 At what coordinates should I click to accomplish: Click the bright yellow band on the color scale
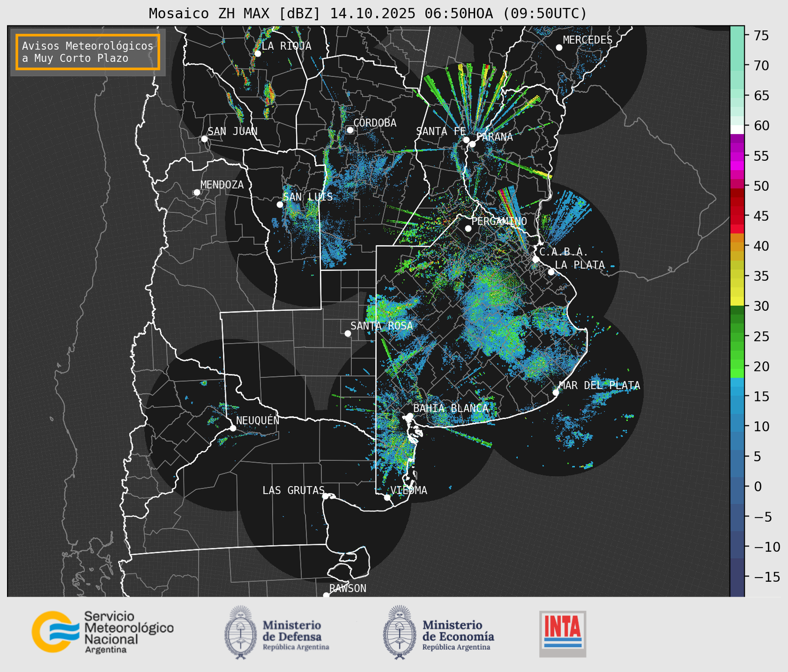tap(737, 301)
